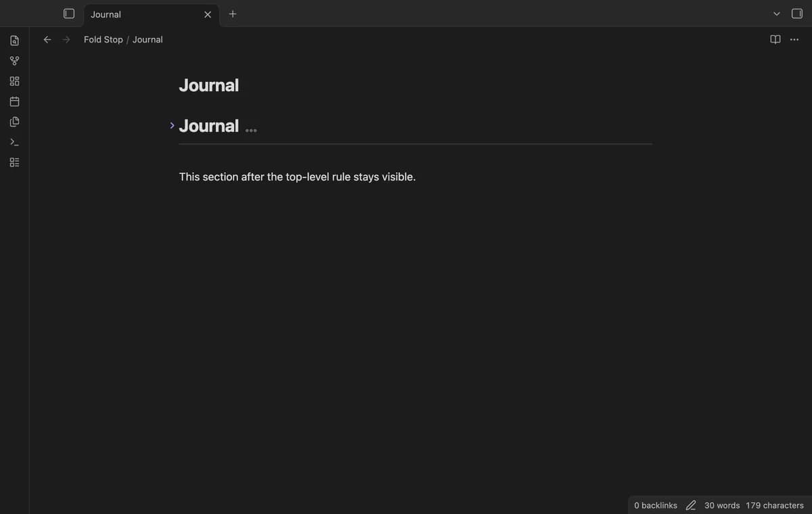This screenshot has width=812, height=514.
Task: Open the quick switcher ribbon icon
Action: (x=14, y=41)
